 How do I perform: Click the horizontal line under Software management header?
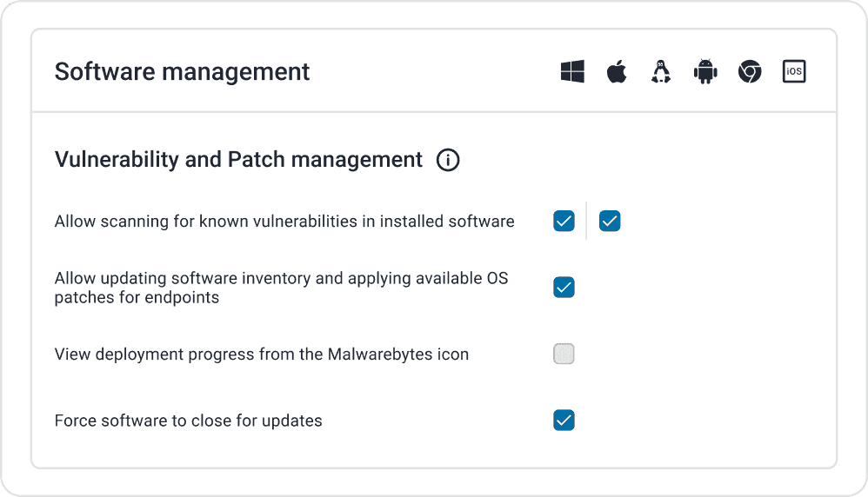click(434, 112)
